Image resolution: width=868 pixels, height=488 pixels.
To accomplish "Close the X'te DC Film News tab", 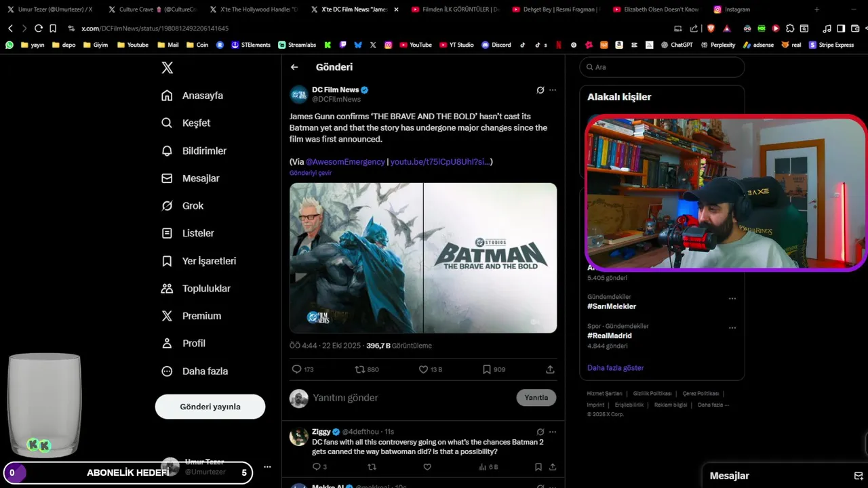I will click(397, 9).
